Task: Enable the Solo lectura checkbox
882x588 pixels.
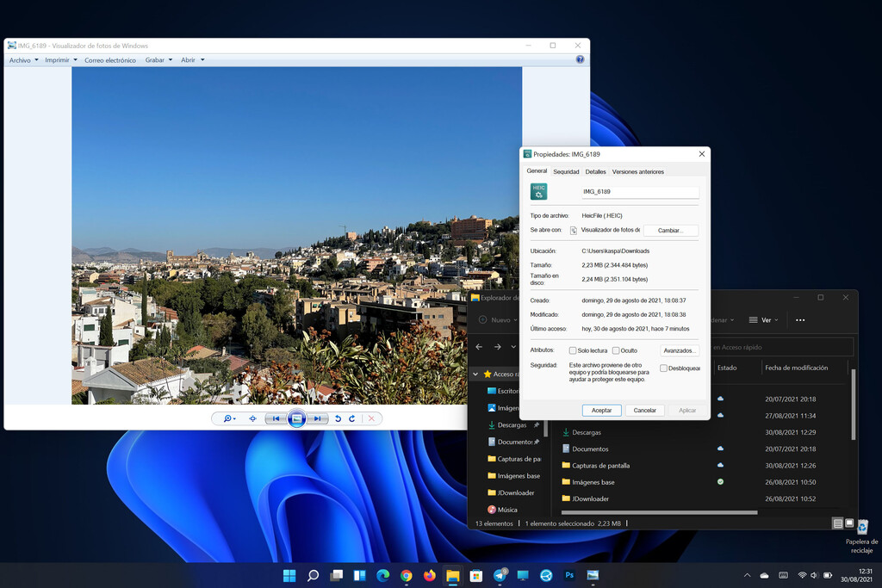Action: 573,350
